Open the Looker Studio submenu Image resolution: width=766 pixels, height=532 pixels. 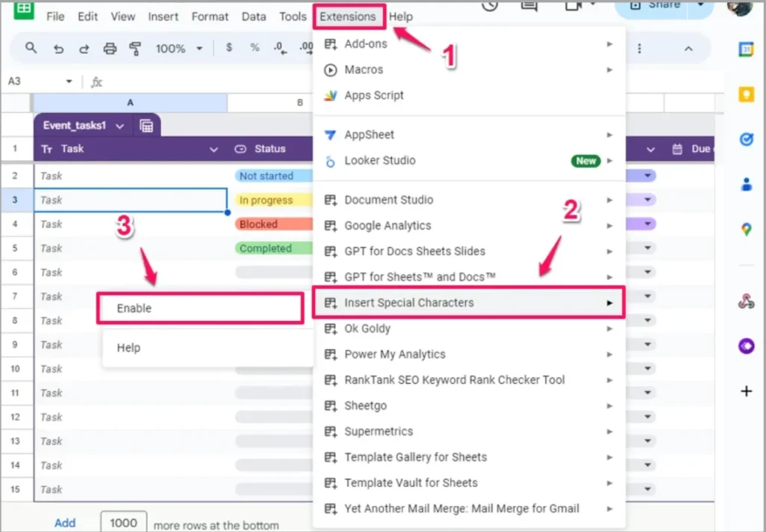(469, 160)
